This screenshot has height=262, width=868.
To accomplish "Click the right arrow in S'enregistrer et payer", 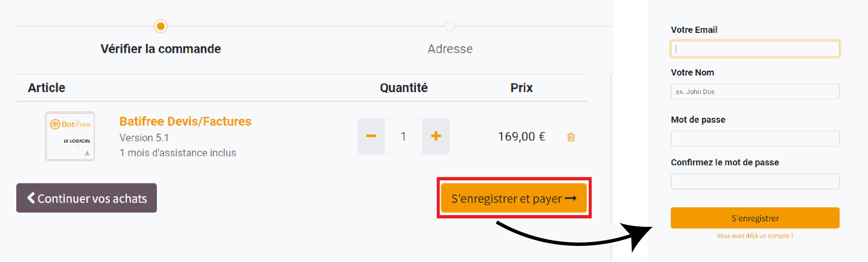I will pyautogui.click(x=571, y=198).
